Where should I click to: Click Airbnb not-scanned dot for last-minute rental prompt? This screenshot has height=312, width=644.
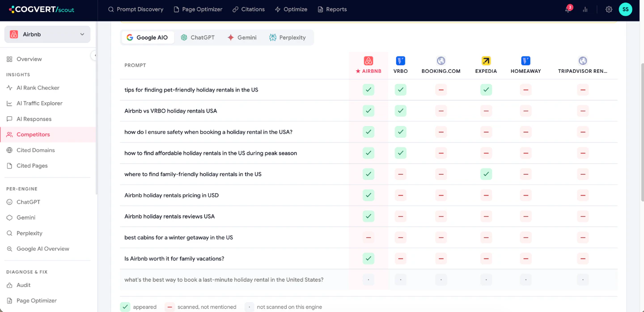click(369, 280)
